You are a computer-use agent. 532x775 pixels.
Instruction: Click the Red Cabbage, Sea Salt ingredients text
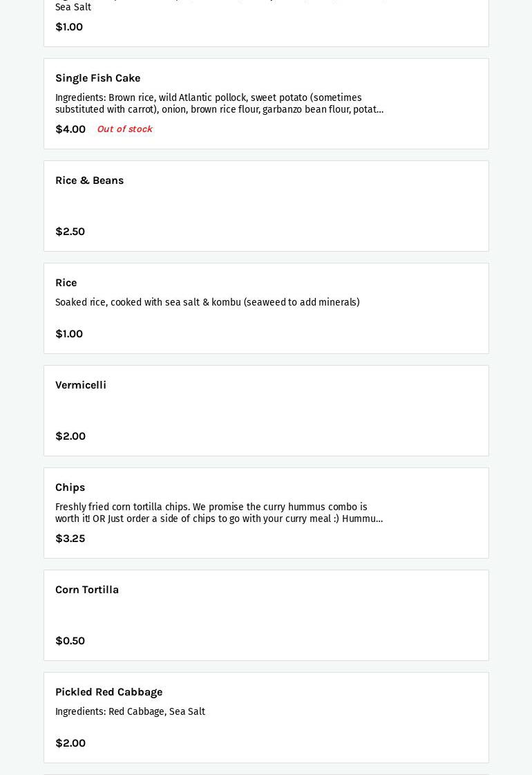(130, 712)
